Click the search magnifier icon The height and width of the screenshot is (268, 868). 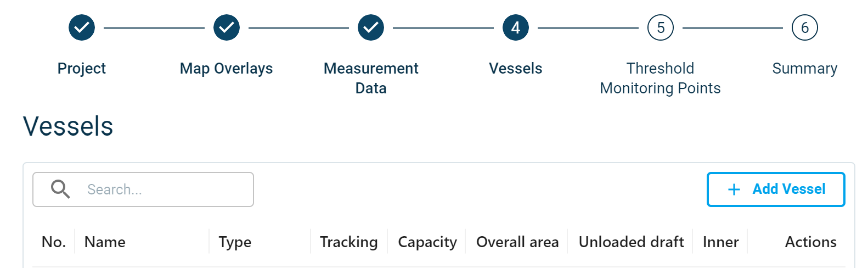(60, 189)
